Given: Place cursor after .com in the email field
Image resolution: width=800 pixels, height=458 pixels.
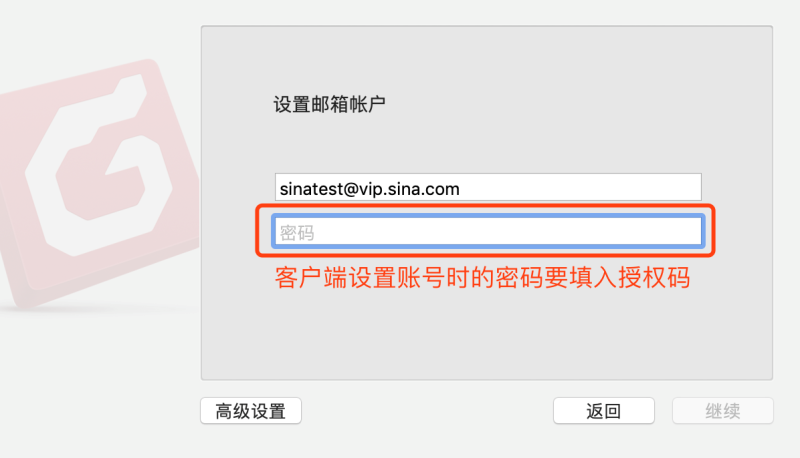Looking at the screenshot, I should click(x=460, y=189).
